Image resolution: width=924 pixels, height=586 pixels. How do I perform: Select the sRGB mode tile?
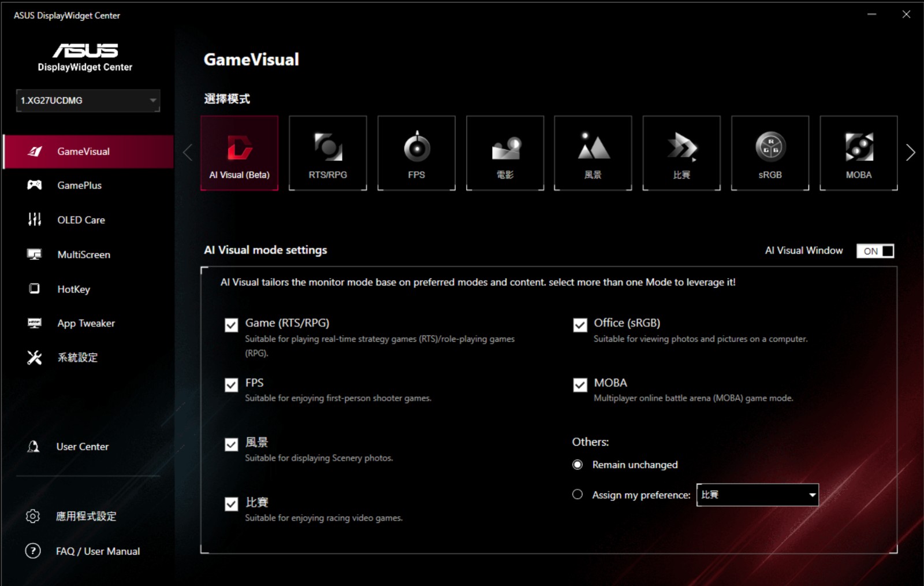pyautogui.click(x=770, y=153)
